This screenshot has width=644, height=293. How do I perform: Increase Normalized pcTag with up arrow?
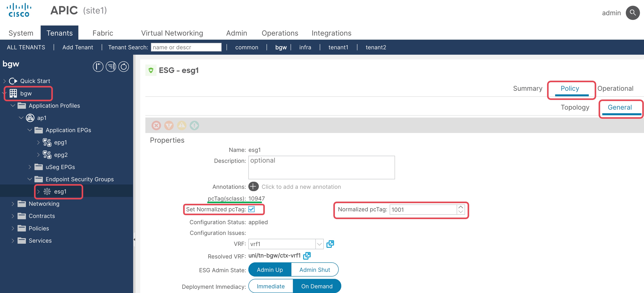460,207
